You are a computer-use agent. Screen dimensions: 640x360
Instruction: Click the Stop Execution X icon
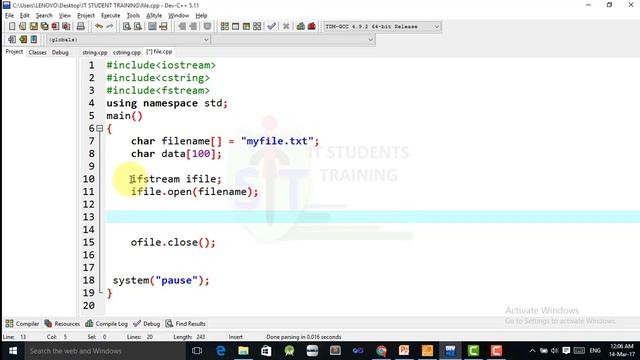286,27
